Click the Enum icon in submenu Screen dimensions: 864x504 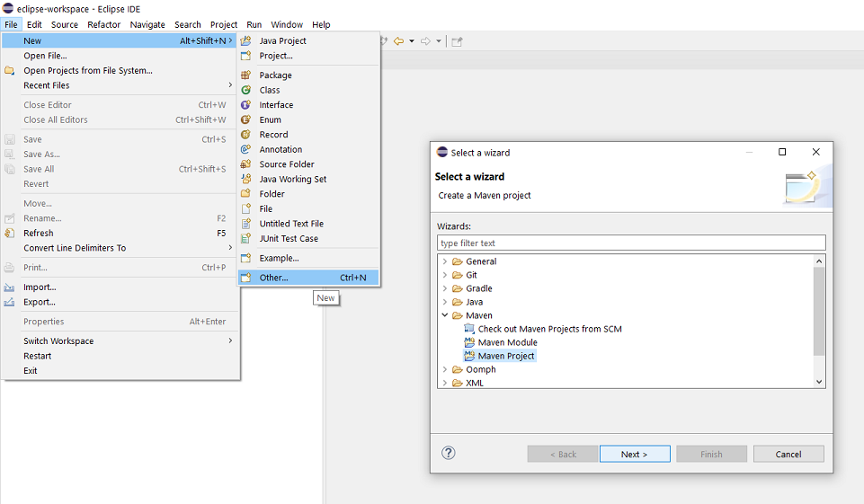245,119
